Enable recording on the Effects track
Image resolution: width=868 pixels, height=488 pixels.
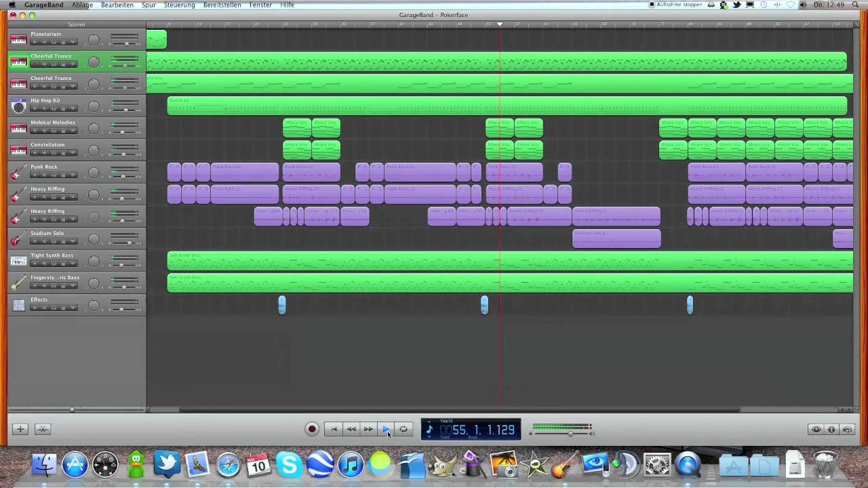[x=35, y=308]
